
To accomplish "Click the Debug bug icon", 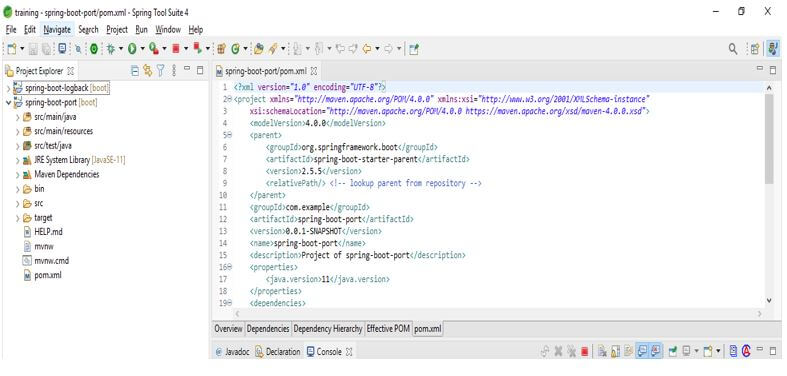I will pos(111,49).
